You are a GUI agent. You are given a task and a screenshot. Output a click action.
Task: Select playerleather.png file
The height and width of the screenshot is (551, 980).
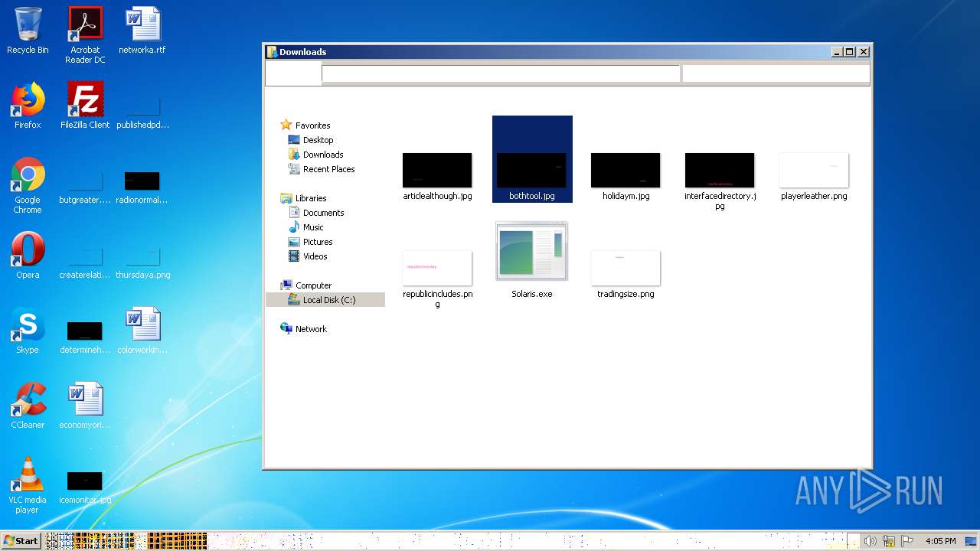(814, 176)
